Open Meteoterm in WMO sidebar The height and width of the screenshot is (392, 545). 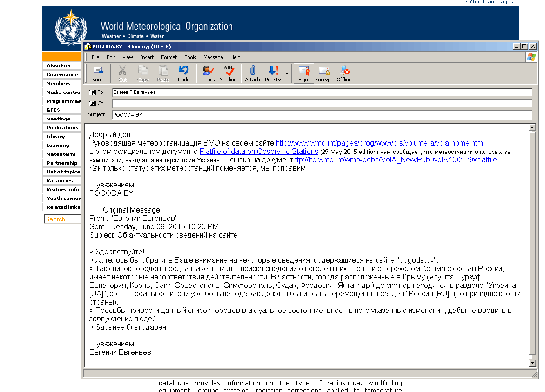(x=61, y=154)
